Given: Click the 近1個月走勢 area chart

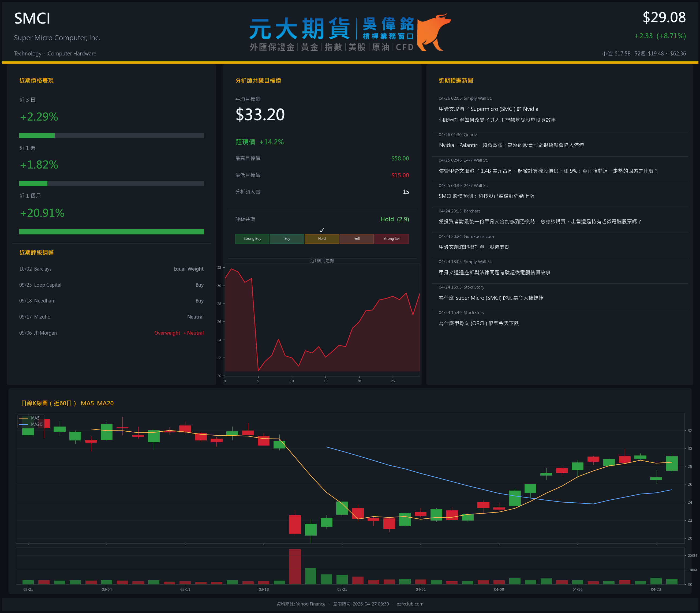Looking at the screenshot, I should pos(322,320).
